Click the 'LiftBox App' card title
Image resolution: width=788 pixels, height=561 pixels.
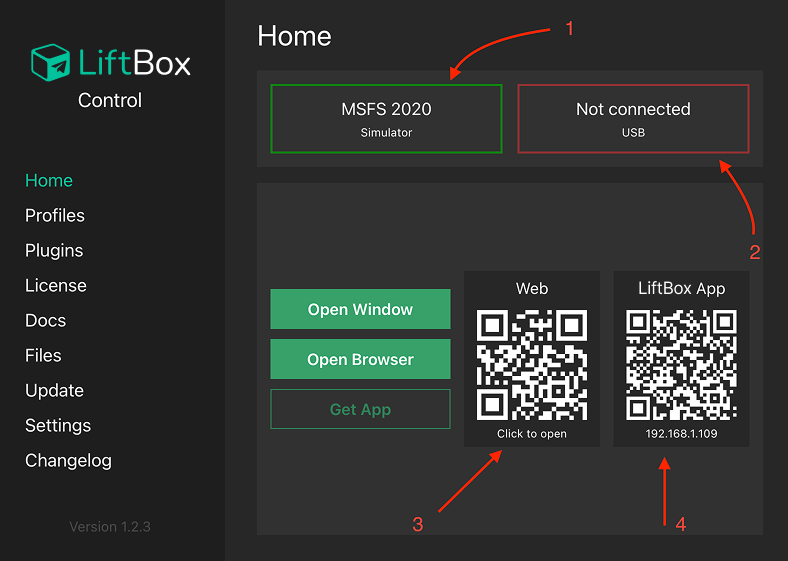pyautogui.click(x=681, y=289)
